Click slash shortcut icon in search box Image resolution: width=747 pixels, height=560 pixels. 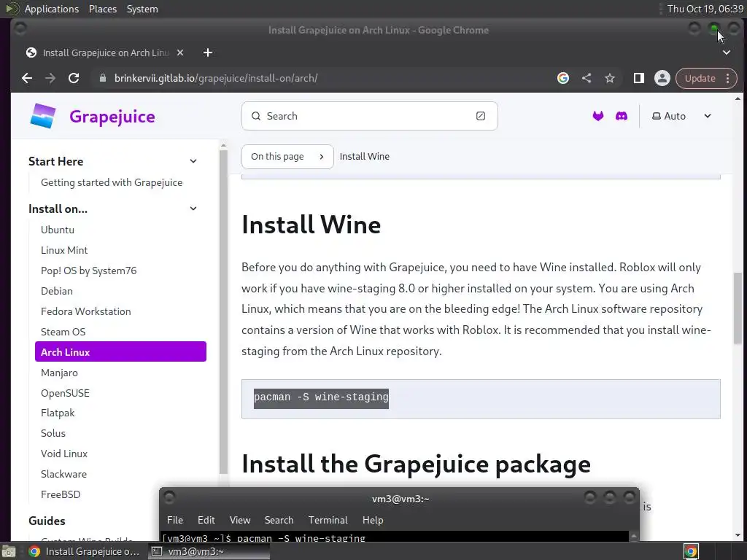481,116
